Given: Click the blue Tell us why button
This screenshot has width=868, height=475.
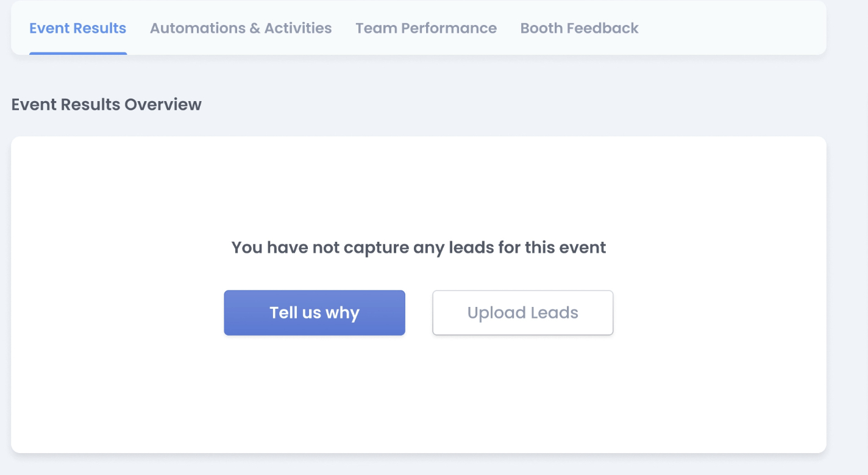Looking at the screenshot, I should point(315,312).
